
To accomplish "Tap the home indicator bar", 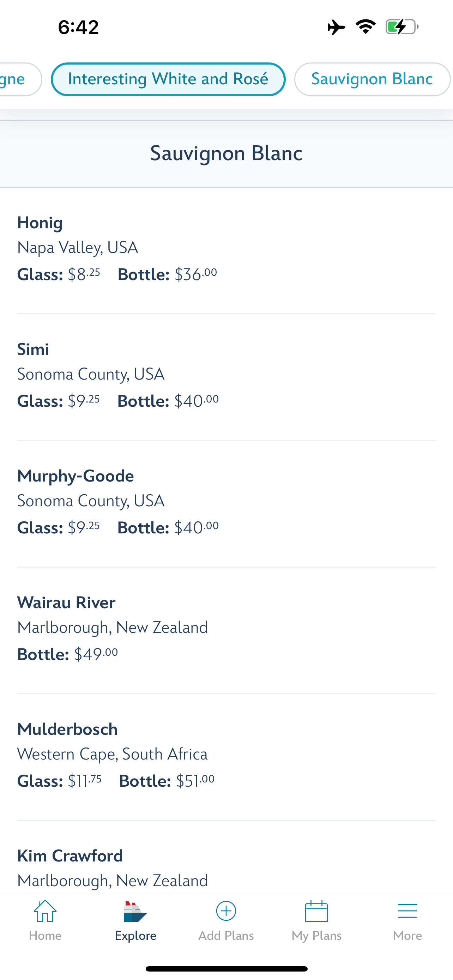I will click(226, 969).
